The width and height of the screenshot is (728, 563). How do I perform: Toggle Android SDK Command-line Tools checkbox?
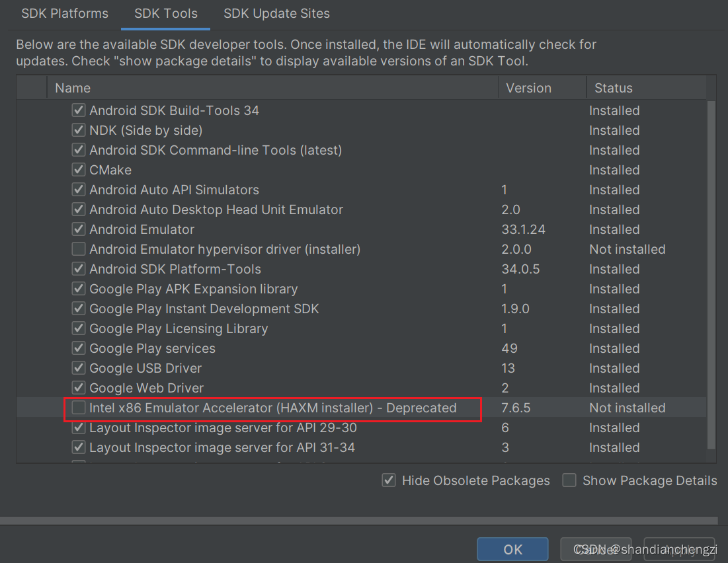[x=79, y=150]
